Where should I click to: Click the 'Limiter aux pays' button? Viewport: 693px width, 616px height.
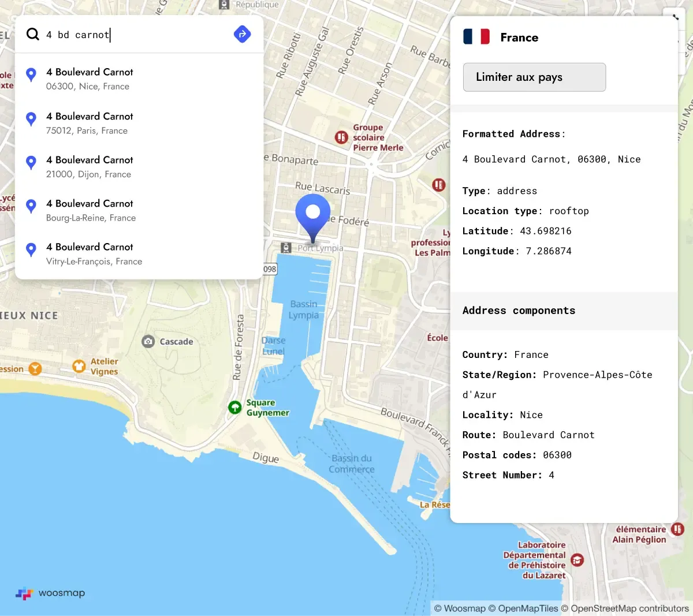[534, 77]
